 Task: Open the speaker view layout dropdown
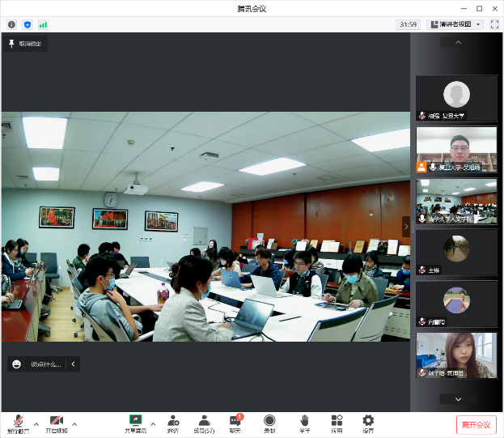455,25
